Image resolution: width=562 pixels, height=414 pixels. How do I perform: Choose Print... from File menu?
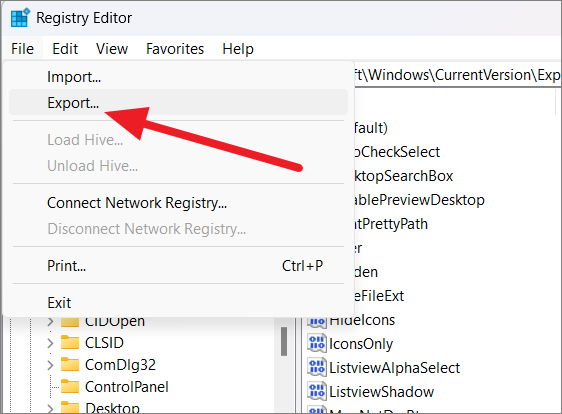coord(178,266)
